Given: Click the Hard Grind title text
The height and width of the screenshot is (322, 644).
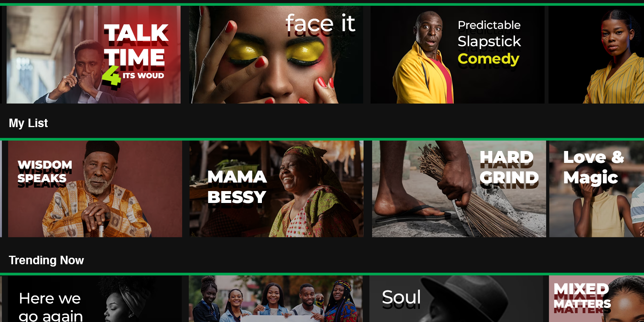Looking at the screenshot, I should coord(509,168).
